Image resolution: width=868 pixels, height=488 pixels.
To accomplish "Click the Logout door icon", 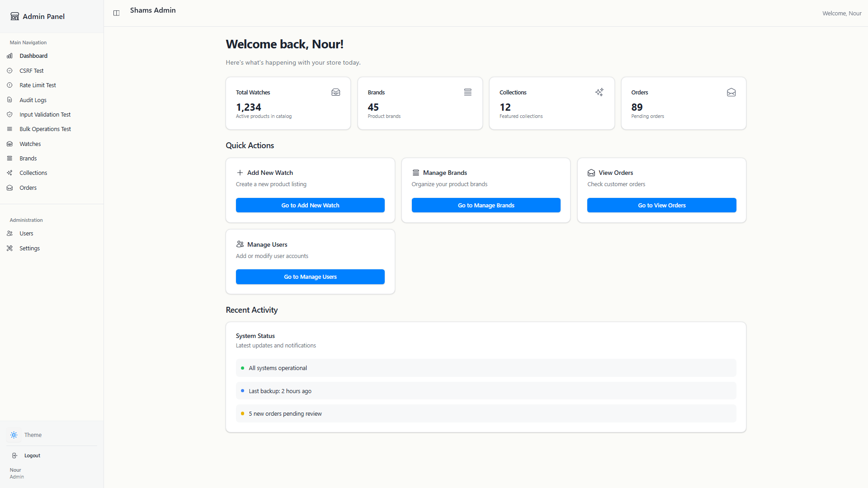I will (x=15, y=455).
